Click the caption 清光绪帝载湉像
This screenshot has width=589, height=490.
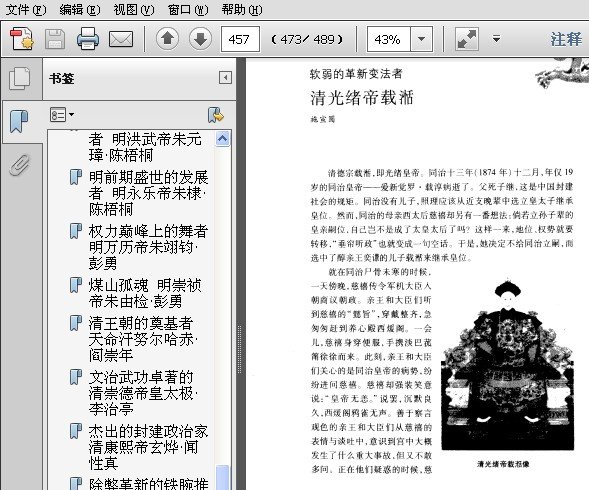tap(503, 464)
